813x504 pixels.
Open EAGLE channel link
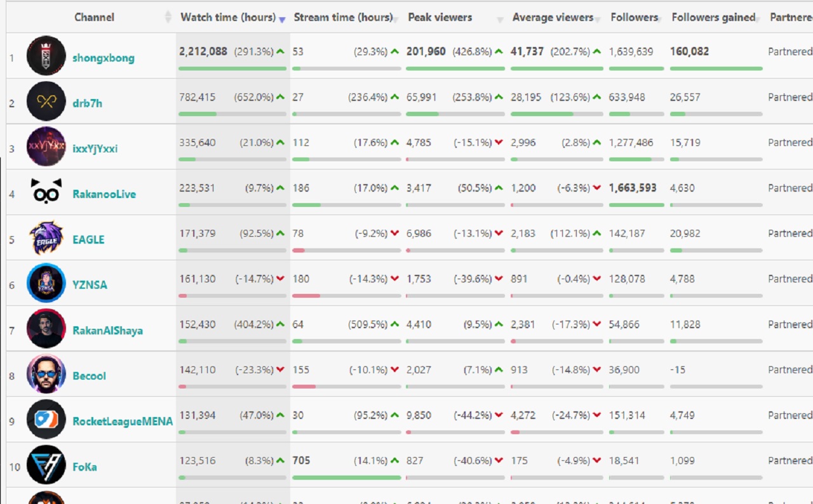point(88,239)
